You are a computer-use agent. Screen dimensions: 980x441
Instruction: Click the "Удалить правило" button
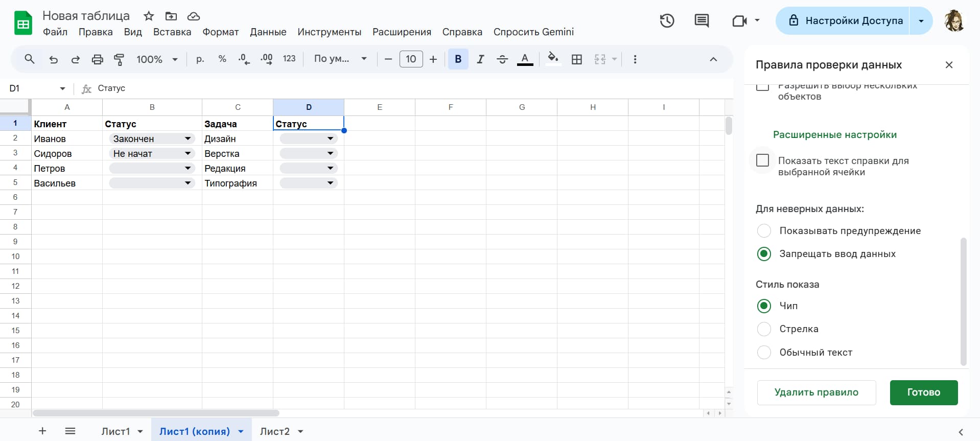point(816,392)
